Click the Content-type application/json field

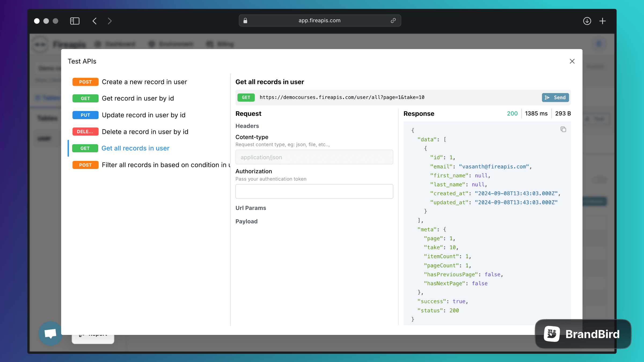coord(314,157)
